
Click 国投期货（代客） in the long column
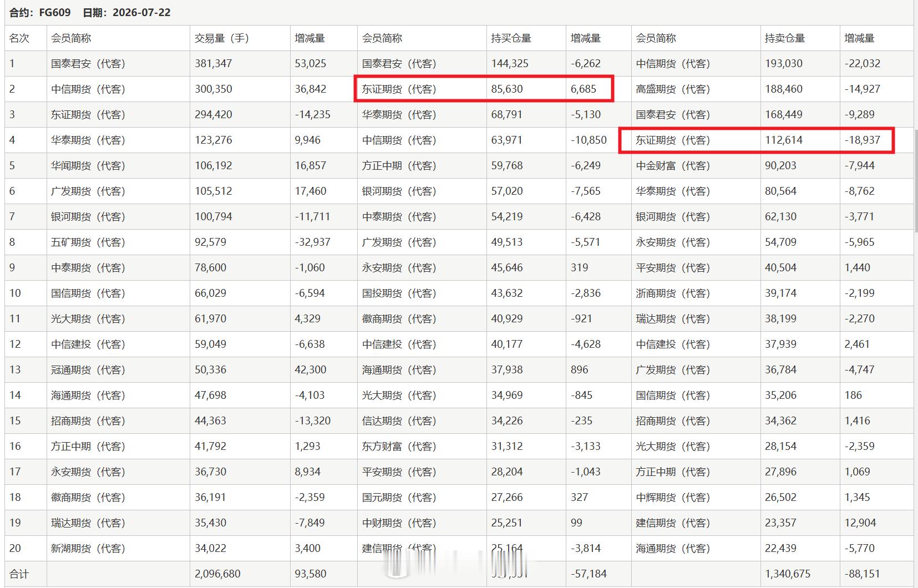tap(399, 293)
